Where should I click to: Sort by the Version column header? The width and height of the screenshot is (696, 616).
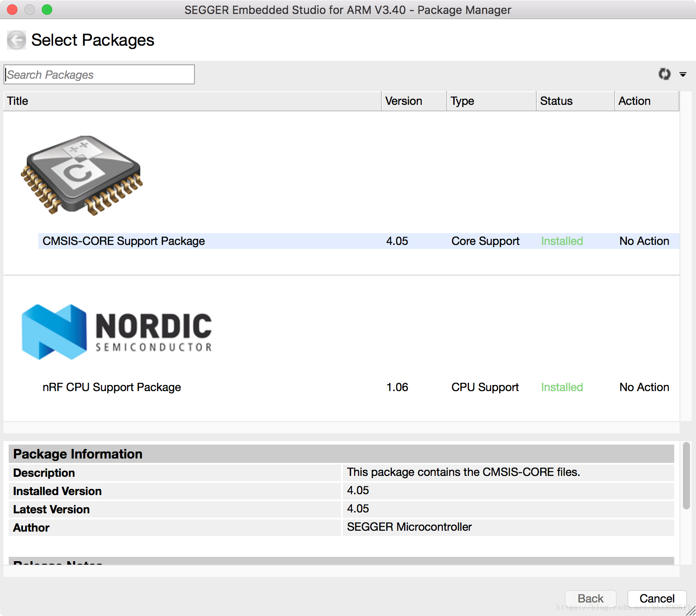click(414, 101)
